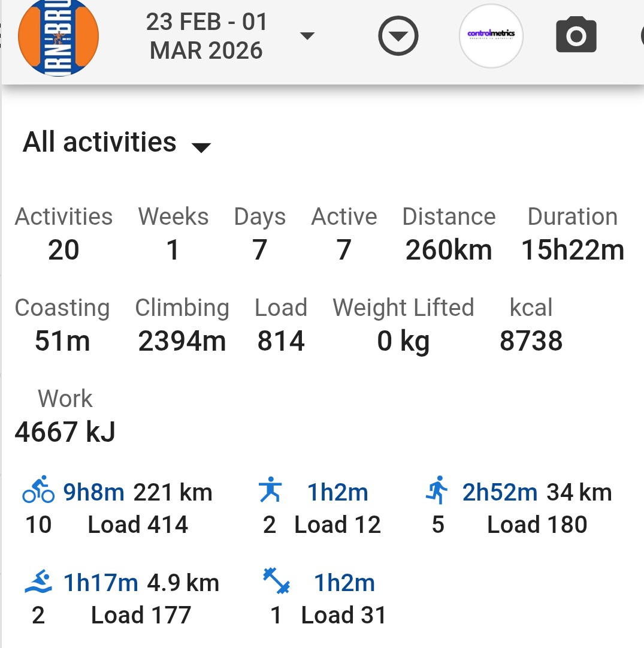
Task: Open the 1h2m weight training link
Action: coord(344,583)
